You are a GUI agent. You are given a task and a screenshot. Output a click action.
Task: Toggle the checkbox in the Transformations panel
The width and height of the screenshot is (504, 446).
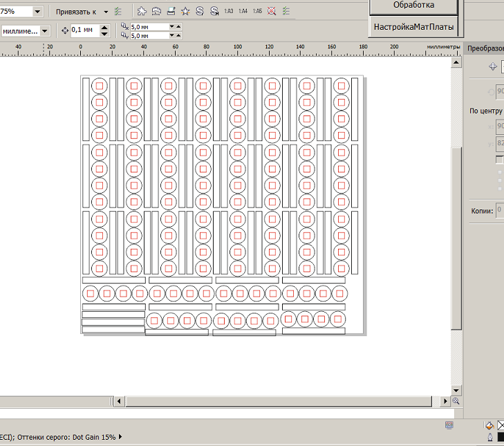(x=500, y=160)
